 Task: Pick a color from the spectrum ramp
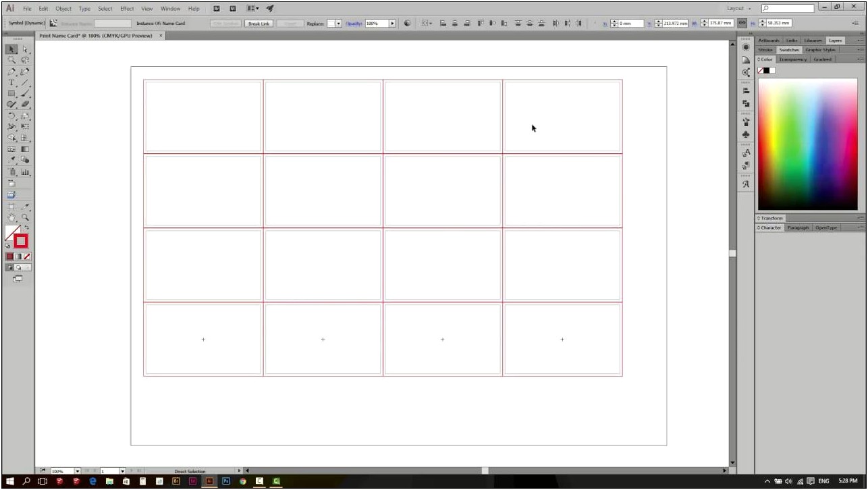point(807,144)
